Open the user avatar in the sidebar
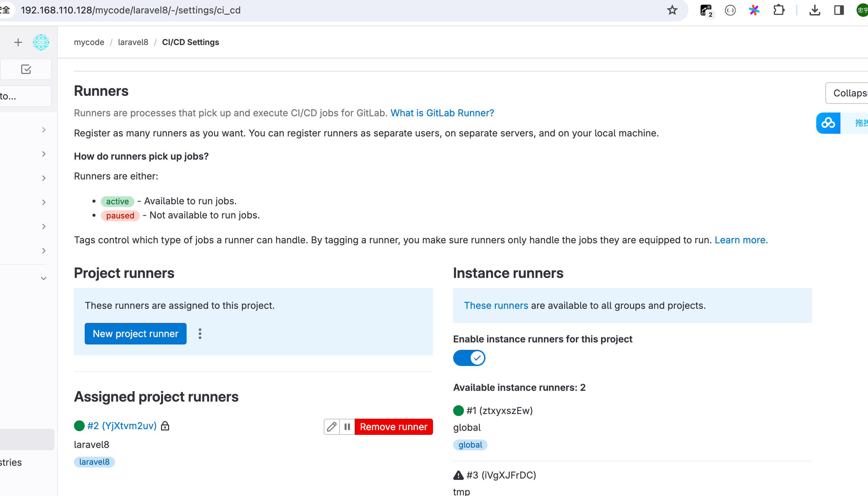 click(x=41, y=42)
